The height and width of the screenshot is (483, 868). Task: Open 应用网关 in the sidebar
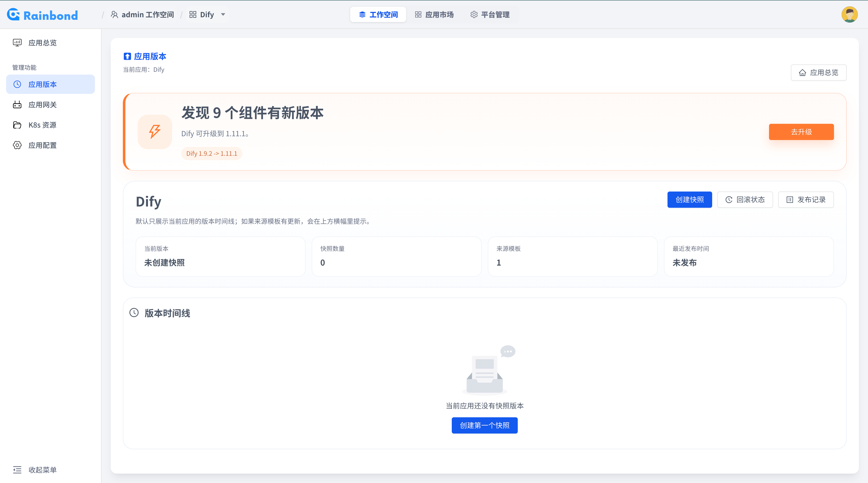pos(51,105)
